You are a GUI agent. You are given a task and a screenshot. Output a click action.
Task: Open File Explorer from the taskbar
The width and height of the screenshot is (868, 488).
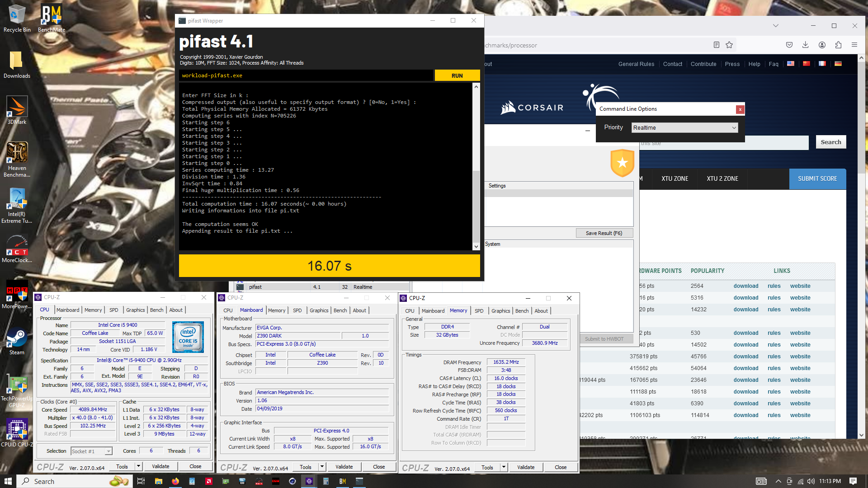158,481
